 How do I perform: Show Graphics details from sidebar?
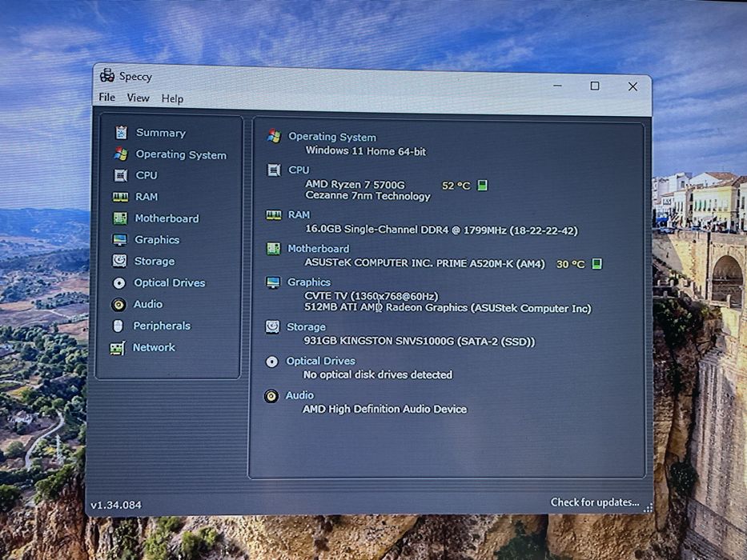tap(157, 239)
